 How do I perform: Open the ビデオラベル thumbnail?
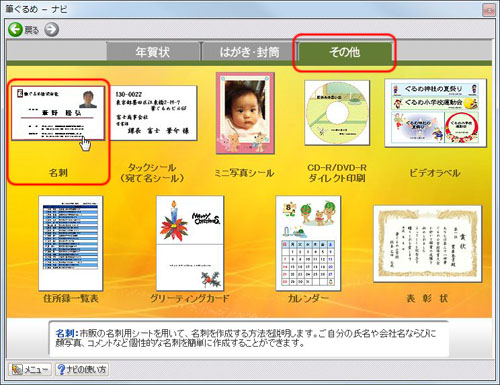[x=435, y=113]
